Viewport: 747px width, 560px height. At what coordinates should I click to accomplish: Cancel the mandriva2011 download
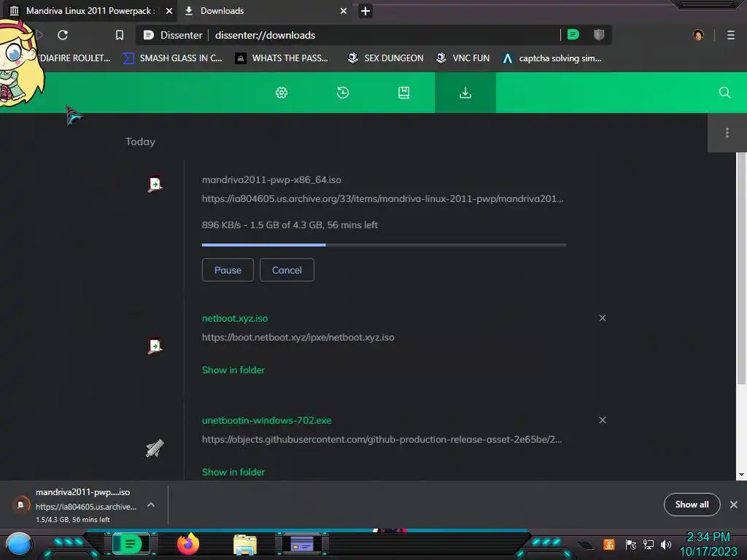tap(287, 270)
